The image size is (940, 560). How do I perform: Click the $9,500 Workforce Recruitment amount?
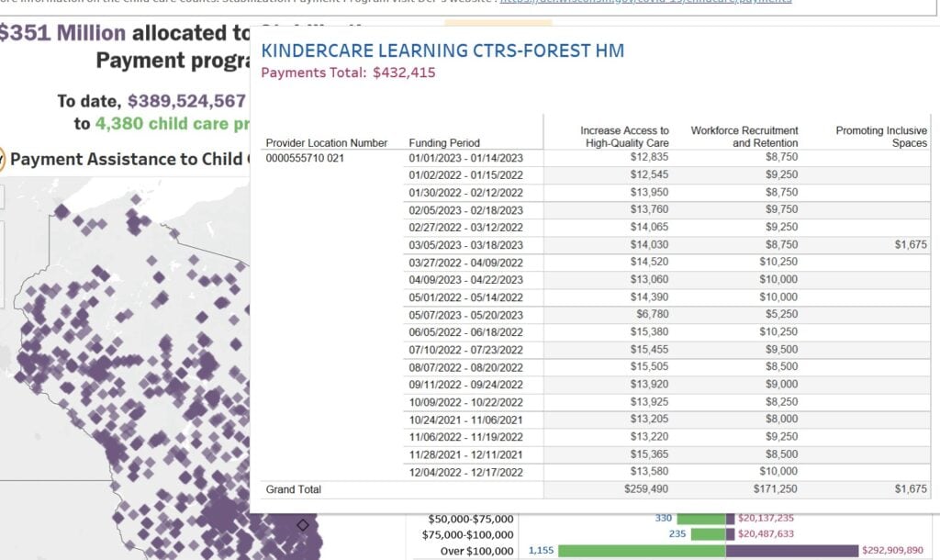(782, 349)
